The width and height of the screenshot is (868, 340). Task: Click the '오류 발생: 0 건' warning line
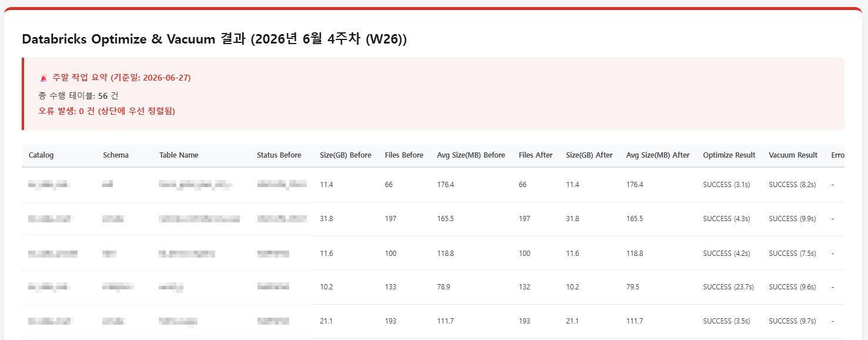(x=107, y=111)
